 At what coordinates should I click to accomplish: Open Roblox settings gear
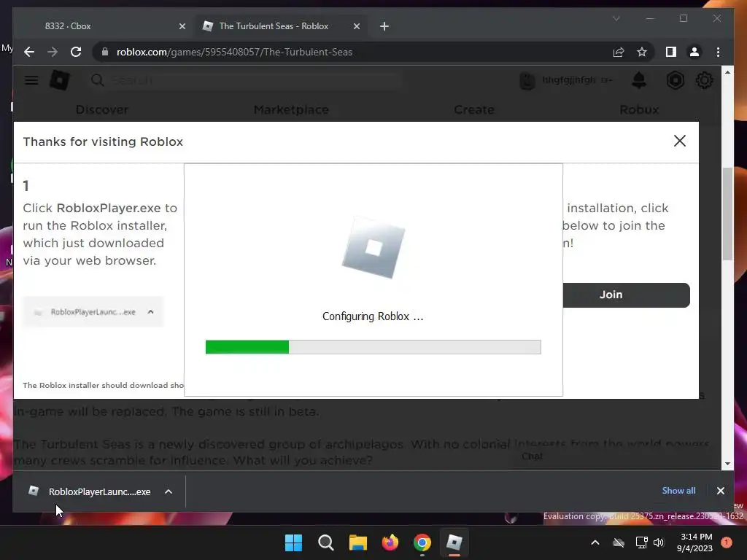click(x=704, y=80)
